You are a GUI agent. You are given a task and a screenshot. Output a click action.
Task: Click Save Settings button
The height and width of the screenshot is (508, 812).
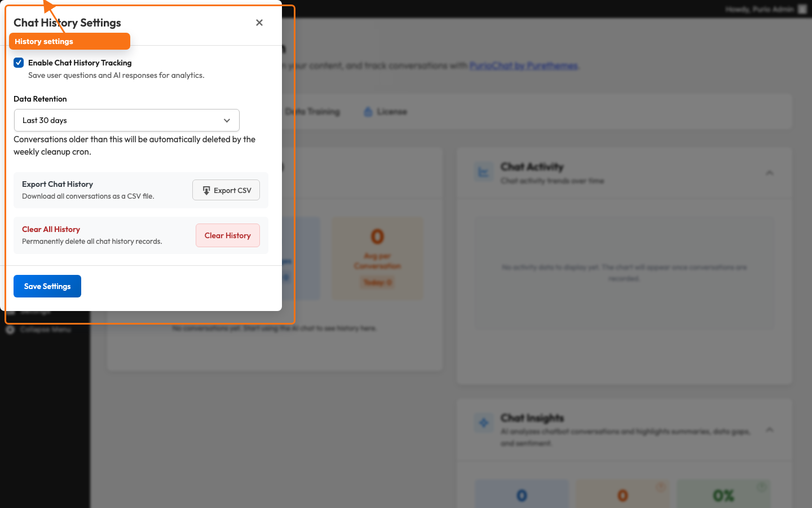47,286
